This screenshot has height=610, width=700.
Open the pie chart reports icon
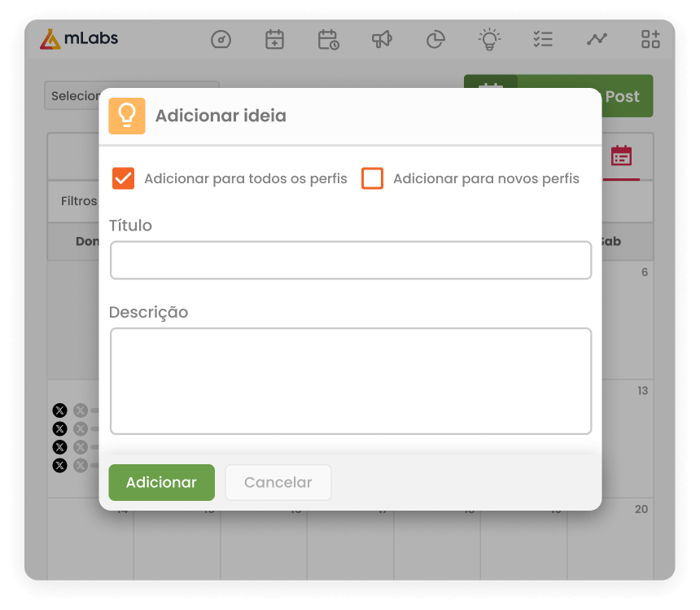(435, 38)
